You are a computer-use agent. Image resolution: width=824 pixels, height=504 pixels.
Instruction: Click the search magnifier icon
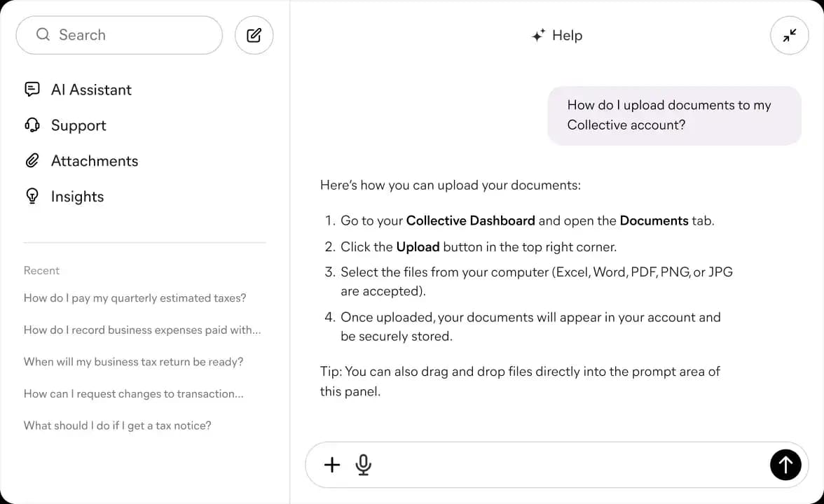point(43,34)
